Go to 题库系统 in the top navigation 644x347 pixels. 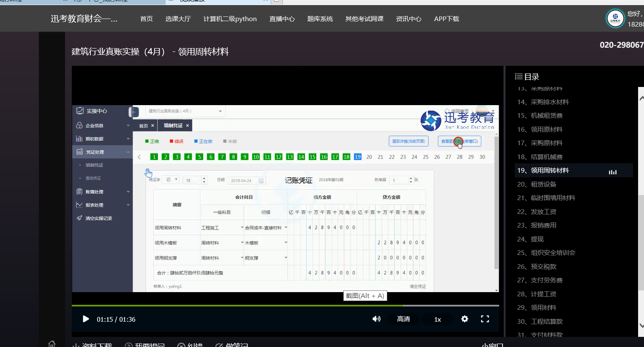tap(320, 19)
